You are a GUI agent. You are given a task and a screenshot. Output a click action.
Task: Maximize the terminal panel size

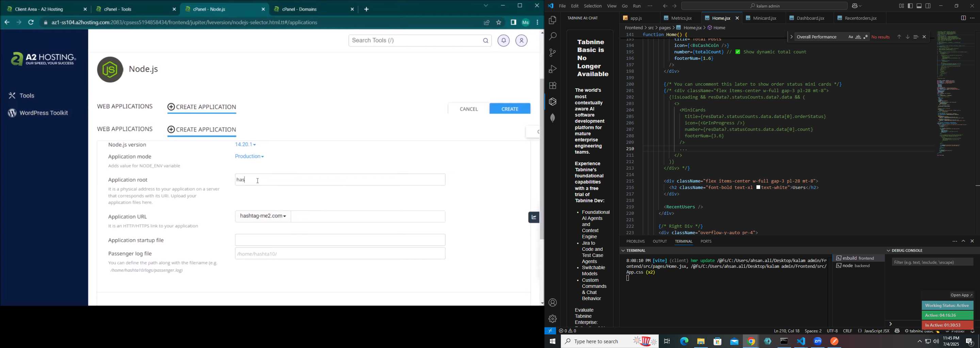[964, 241]
